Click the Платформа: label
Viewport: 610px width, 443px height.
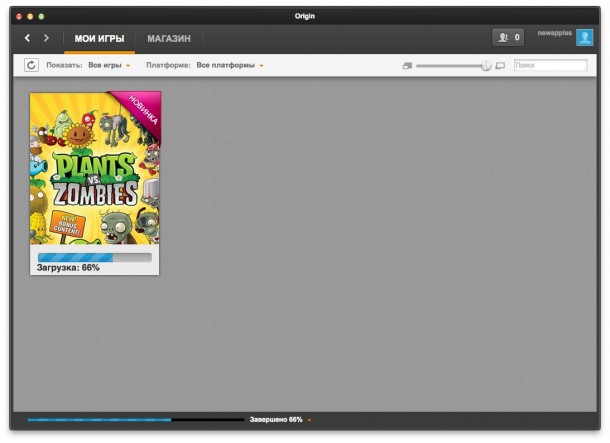pyautogui.click(x=168, y=65)
